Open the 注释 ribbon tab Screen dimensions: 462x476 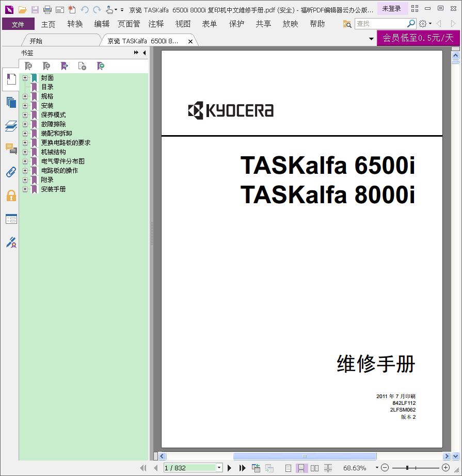[x=156, y=24]
